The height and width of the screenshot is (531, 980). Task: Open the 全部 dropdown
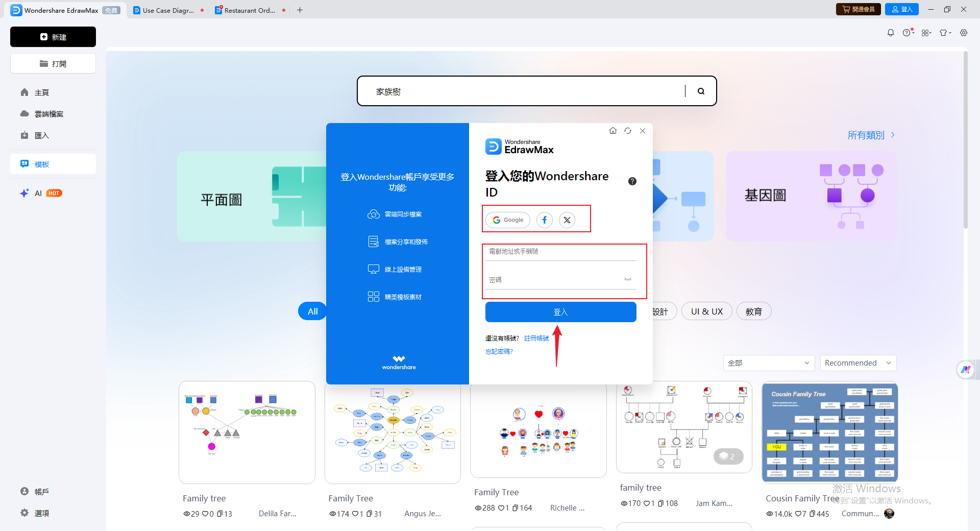(769, 363)
